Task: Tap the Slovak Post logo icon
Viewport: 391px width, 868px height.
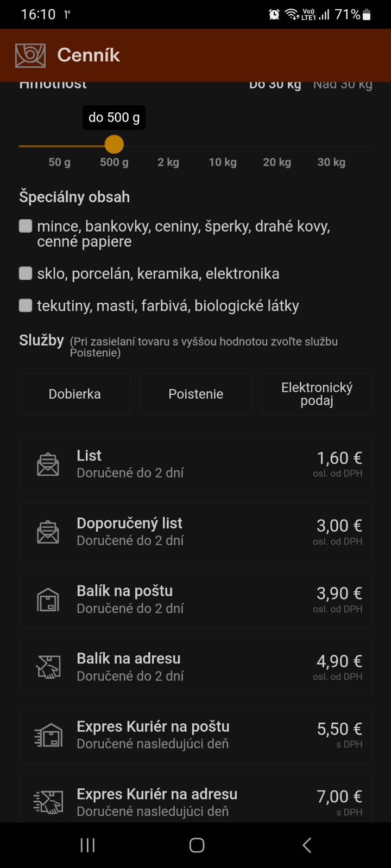Action: pos(30,55)
